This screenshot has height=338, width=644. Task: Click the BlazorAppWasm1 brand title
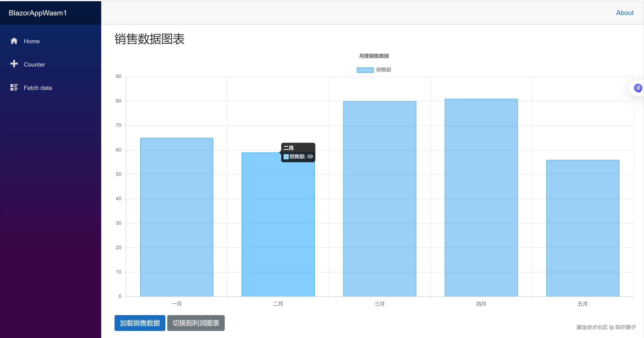(37, 13)
